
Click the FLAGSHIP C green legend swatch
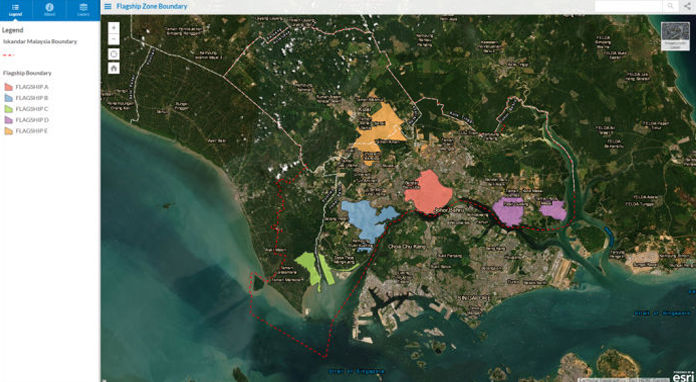pyautogui.click(x=8, y=109)
